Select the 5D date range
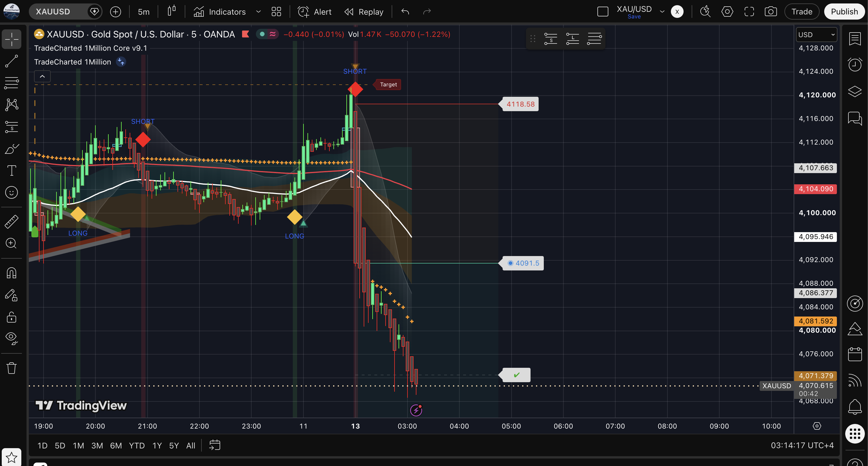This screenshot has width=868, height=466. (x=60, y=446)
